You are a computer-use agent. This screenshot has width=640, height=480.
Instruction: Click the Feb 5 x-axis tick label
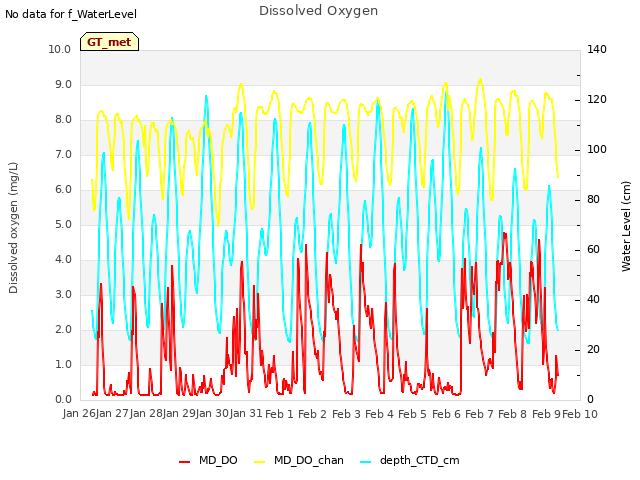tap(413, 414)
